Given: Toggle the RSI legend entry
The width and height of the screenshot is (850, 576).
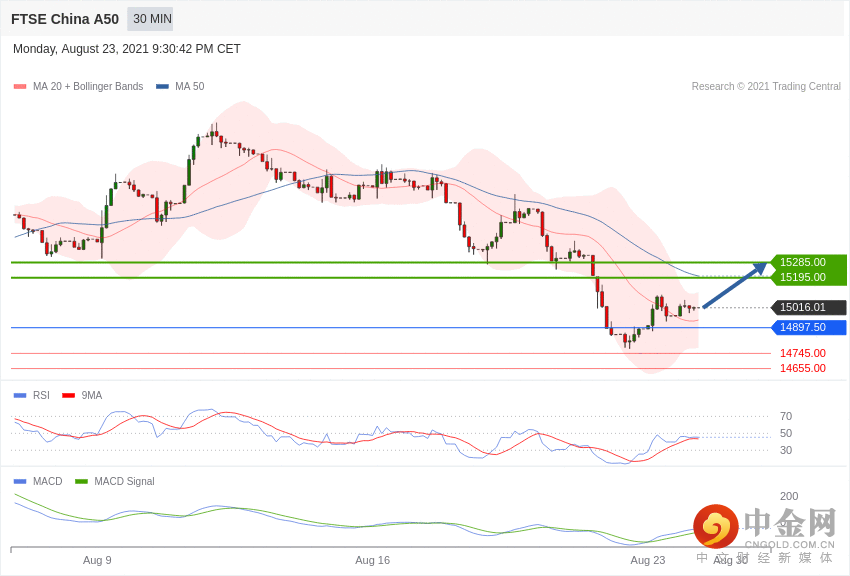Looking at the screenshot, I should click(x=31, y=396).
